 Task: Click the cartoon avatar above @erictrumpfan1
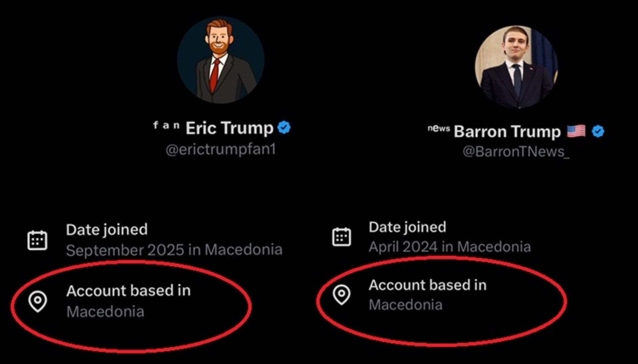[x=221, y=60]
